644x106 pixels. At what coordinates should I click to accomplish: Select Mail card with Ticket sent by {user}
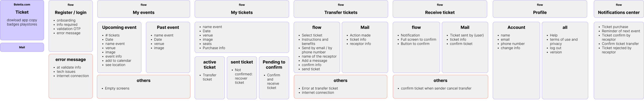[465, 47]
